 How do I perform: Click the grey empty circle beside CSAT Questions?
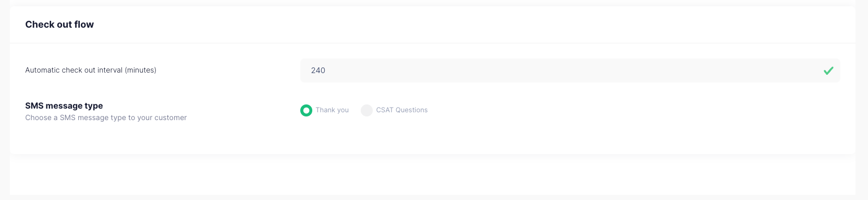pyautogui.click(x=366, y=110)
